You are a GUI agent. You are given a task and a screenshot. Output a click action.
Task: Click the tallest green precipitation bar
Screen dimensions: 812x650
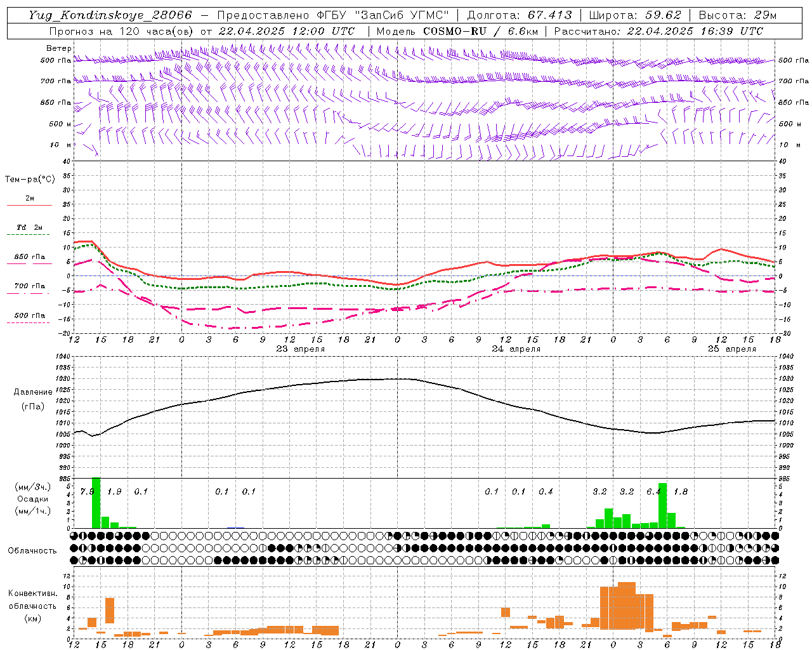(x=96, y=503)
